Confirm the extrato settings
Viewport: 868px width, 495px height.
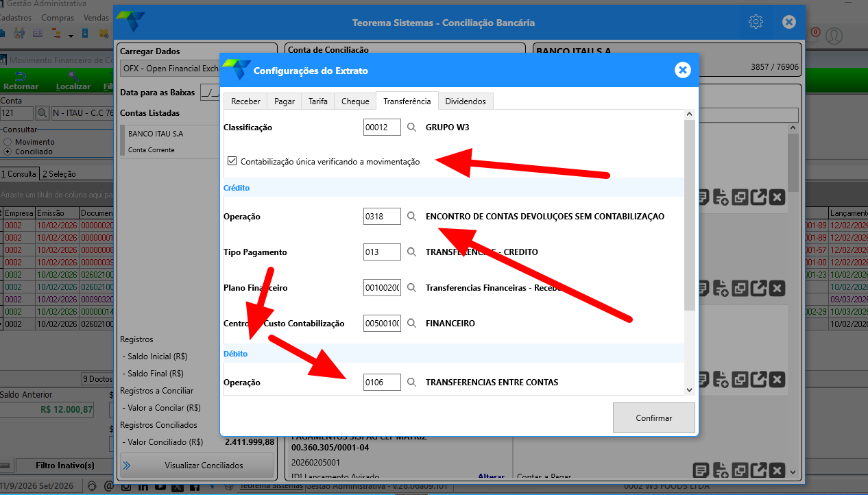[654, 418]
